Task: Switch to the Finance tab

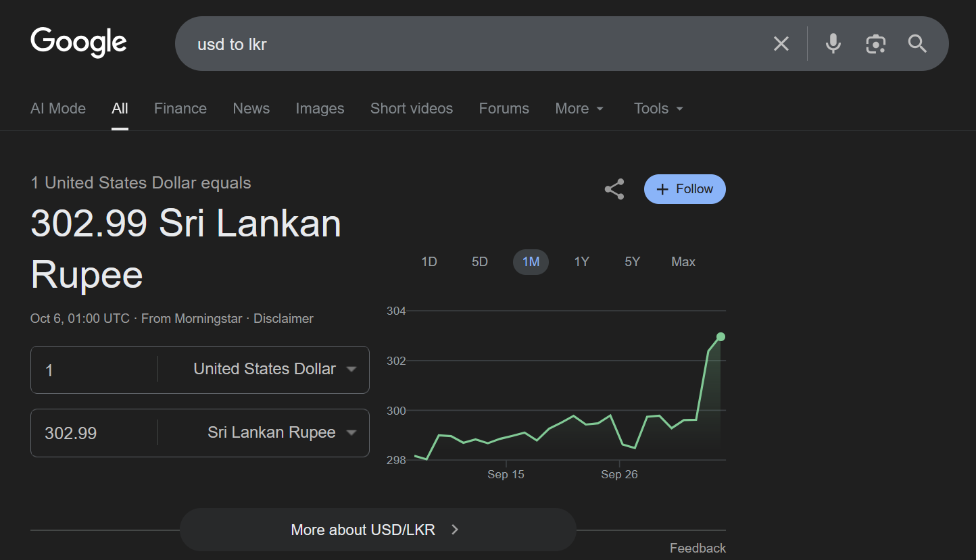Action: 180,109
